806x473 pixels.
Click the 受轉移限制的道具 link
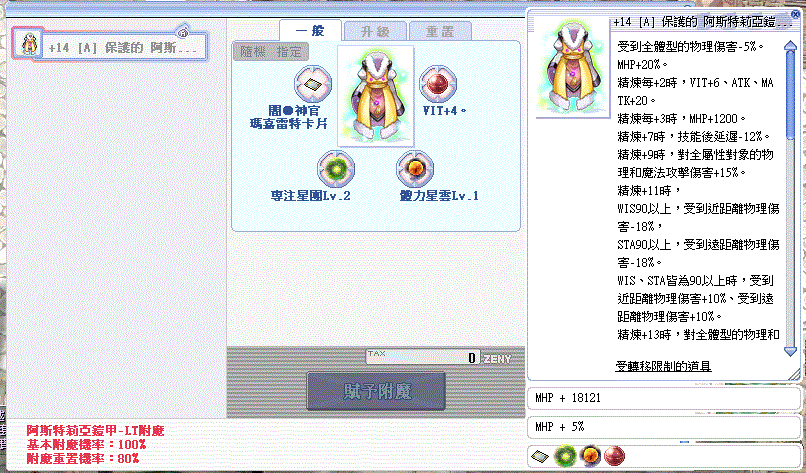tap(663, 366)
